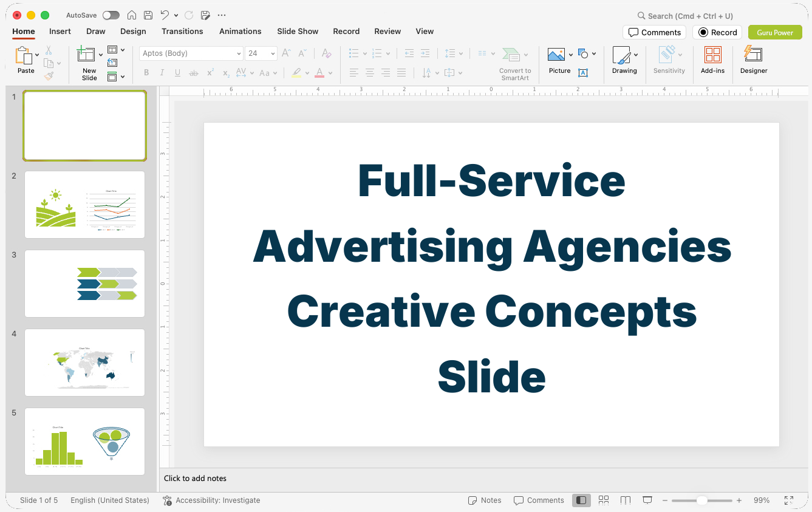The height and width of the screenshot is (512, 812).
Task: Insert a Text Box
Action: click(583, 73)
